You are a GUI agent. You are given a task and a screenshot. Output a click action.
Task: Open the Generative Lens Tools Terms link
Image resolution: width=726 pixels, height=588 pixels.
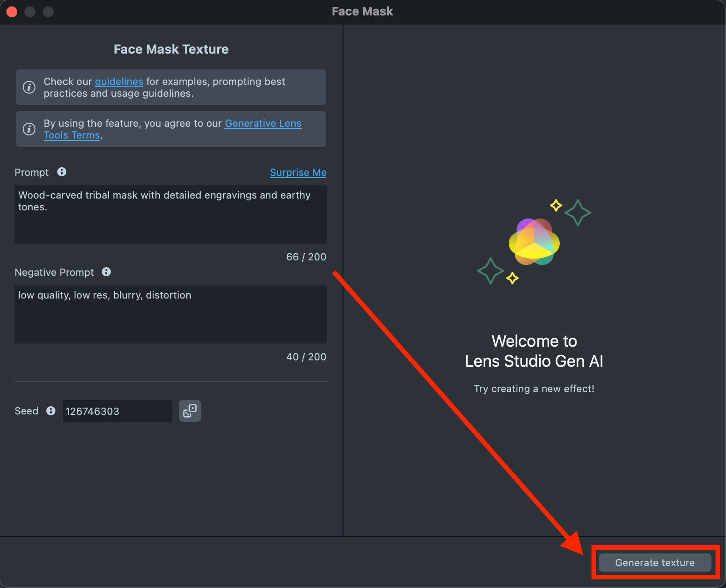pyautogui.click(x=263, y=124)
